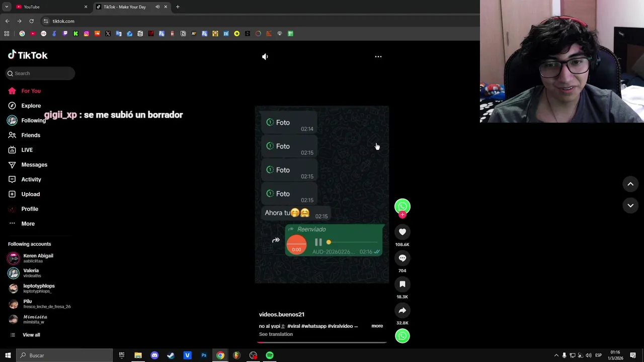Open Photoshop from the taskbar
Image resolution: width=644 pixels, height=362 pixels.
point(204,355)
